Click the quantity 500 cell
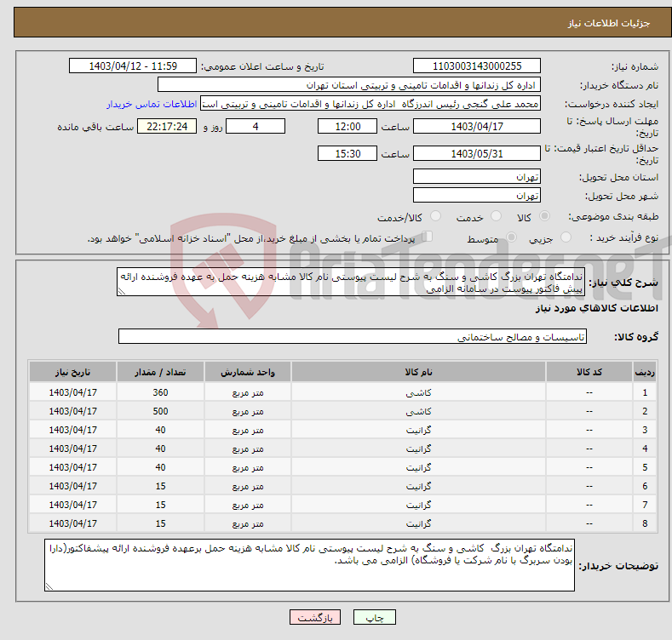The width and height of the screenshot is (672, 640). point(160,411)
